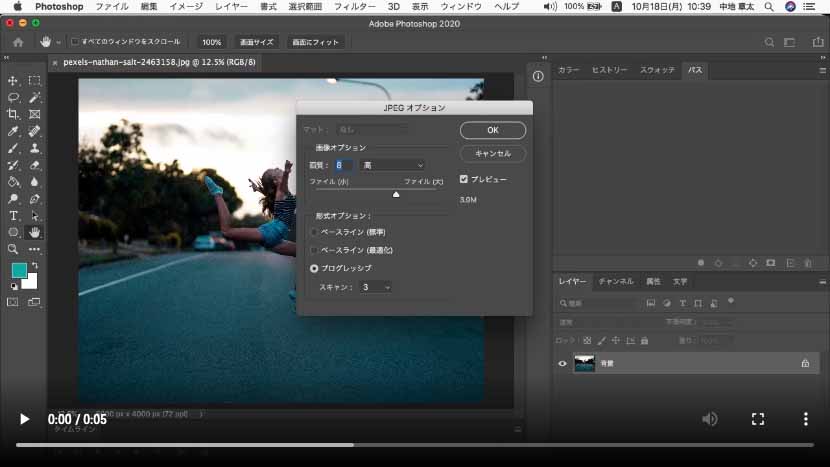Click the Home icon in options bar
This screenshot has height=467, width=830.
18,42
